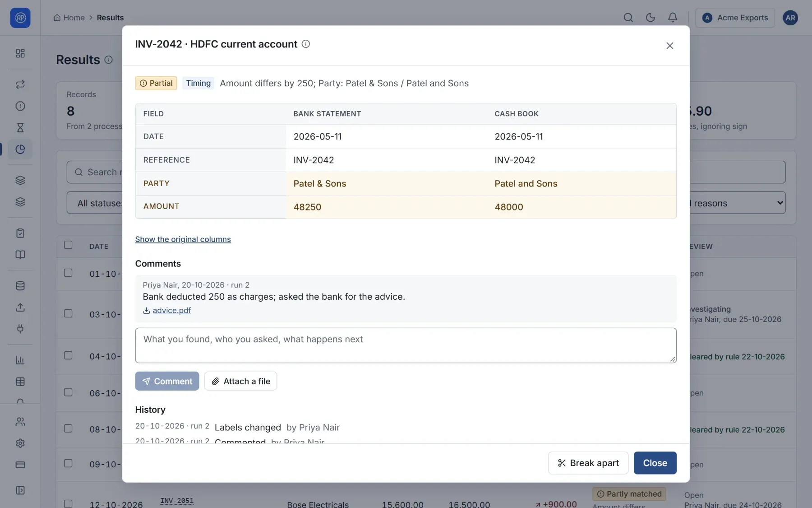Viewport: 812px width, 508px height.
Task: Check the row checkbox for 12-10-2026
Action: [x=68, y=503]
